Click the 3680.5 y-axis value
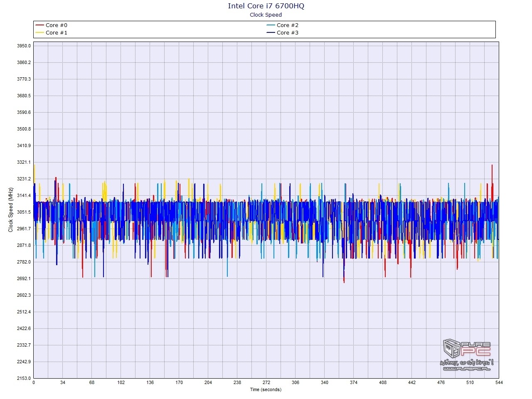 [x=24, y=96]
